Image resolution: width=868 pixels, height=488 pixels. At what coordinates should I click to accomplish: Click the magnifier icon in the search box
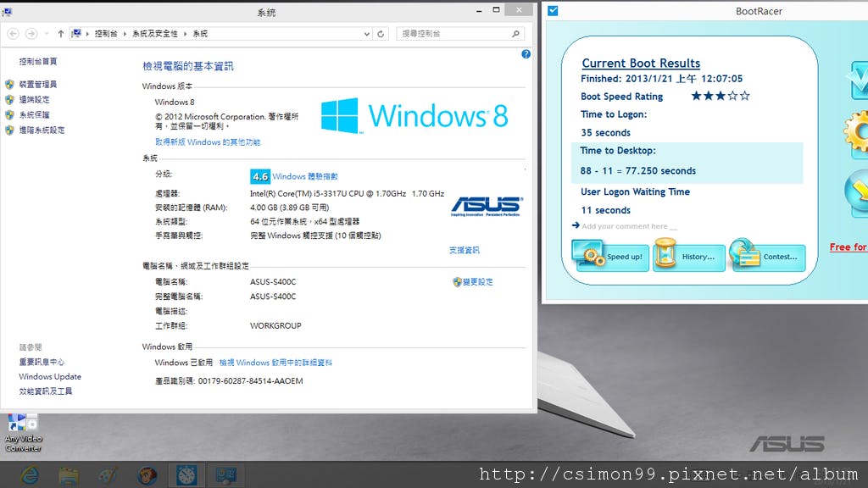pyautogui.click(x=515, y=34)
